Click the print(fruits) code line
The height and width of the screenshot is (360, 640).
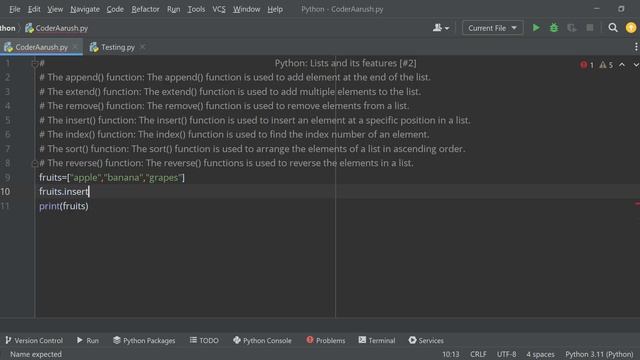click(x=64, y=206)
